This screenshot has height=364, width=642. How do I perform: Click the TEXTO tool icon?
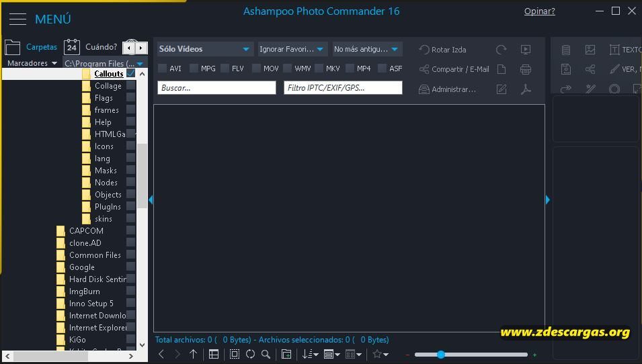pyautogui.click(x=614, y=50)
